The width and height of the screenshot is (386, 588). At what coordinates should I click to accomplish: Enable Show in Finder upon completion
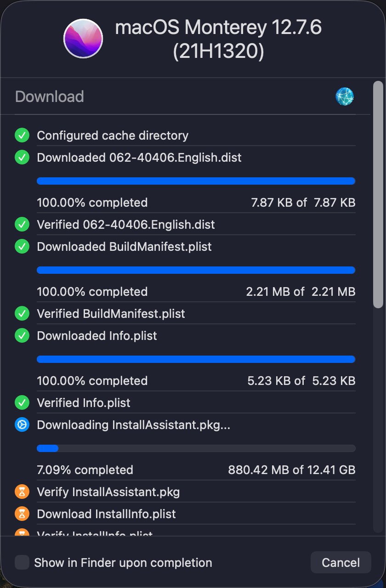coord(22,563)
